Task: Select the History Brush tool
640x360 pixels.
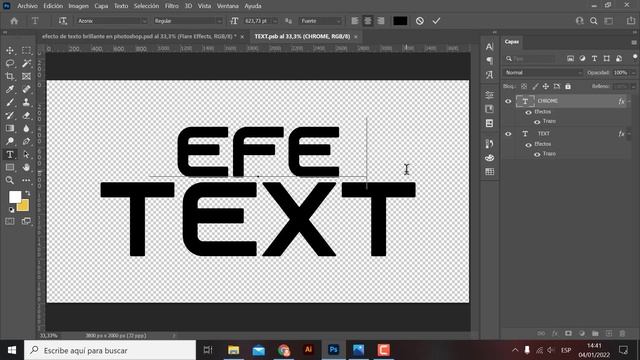Action: coord(10,116)
